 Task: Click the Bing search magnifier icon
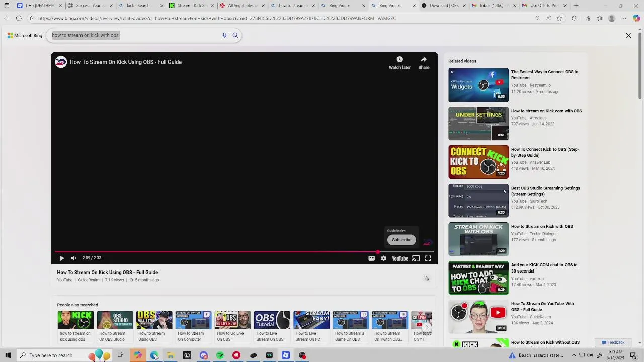(x=235, y=35)
